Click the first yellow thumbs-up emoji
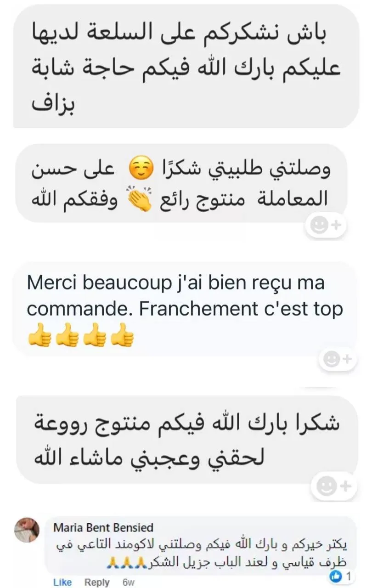Screen dimensions: 372x588 (39, 335)
